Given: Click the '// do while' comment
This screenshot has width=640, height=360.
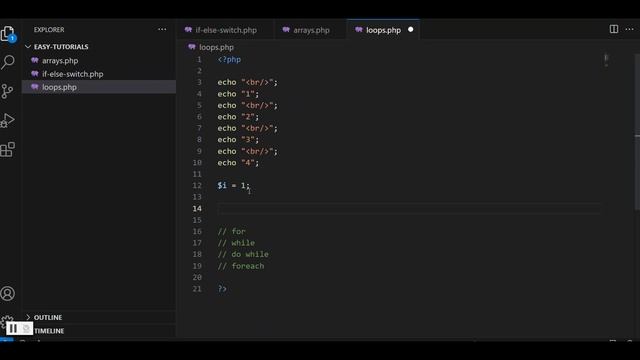Looking at the screenshot, I should pos(243,254).
